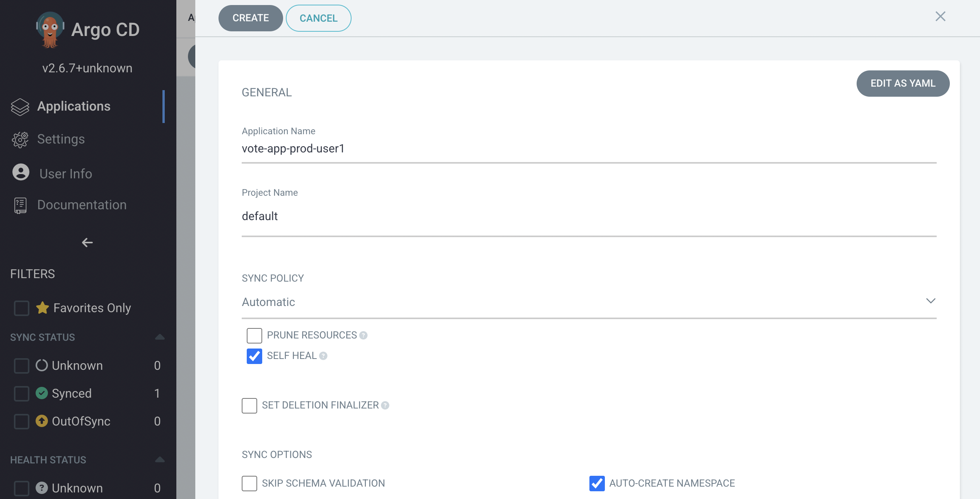Viewport: 980px width, 499px height.
Task: Click the Documentation book icon
Action: pyautogui.click(x=20, y=205)
